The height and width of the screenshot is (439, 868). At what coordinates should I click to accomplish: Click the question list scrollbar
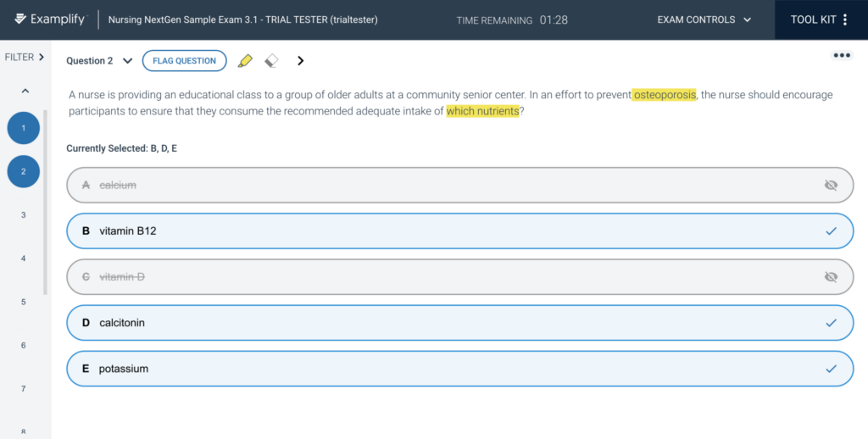click(45, 202)
